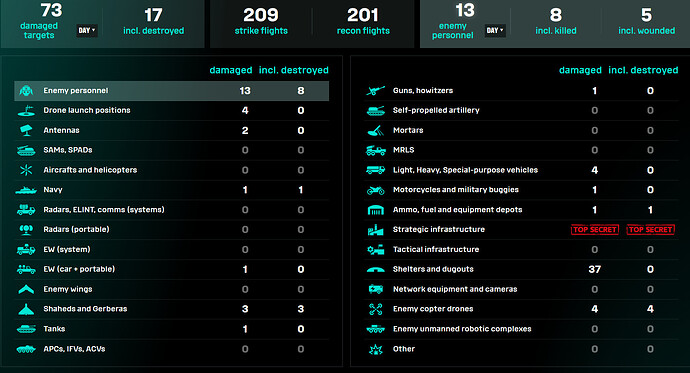Viewport: 690px width, 373px height.
Task: Click the Aircrafts and helicopters icon
Action: pos(26,170)
